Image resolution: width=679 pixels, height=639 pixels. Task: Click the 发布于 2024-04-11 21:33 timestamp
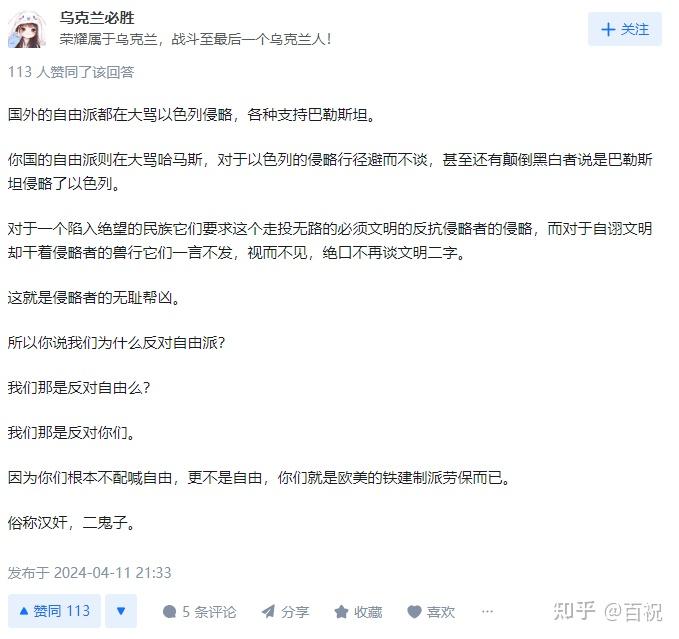pyautogui.click(x=90, y=573)
